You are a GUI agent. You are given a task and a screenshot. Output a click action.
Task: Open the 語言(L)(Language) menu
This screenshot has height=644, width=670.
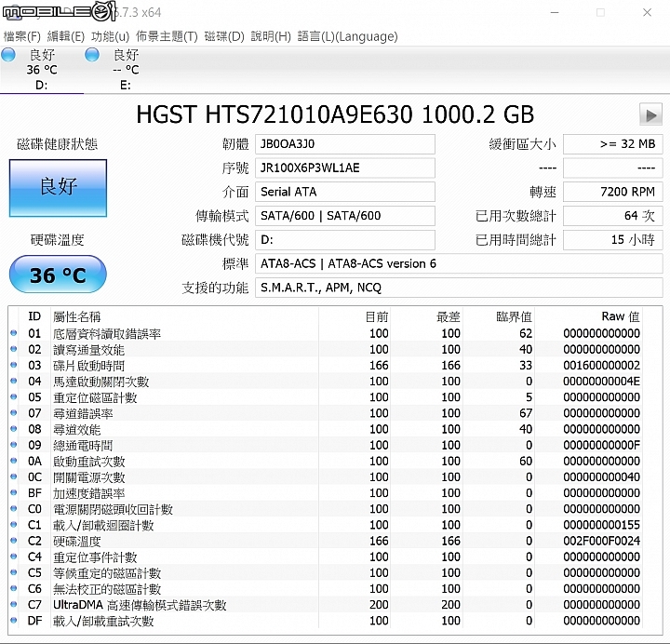tap(347, 36)
